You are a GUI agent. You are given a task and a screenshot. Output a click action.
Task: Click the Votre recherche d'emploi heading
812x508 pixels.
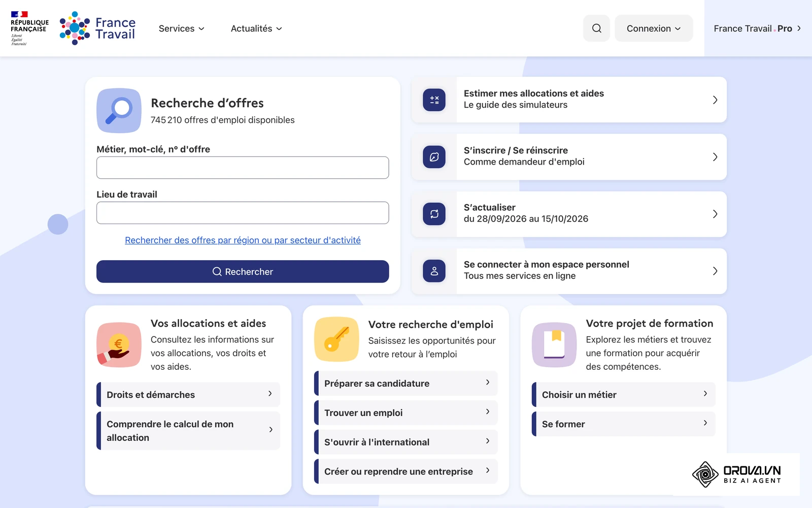click(x=431, y=325)
